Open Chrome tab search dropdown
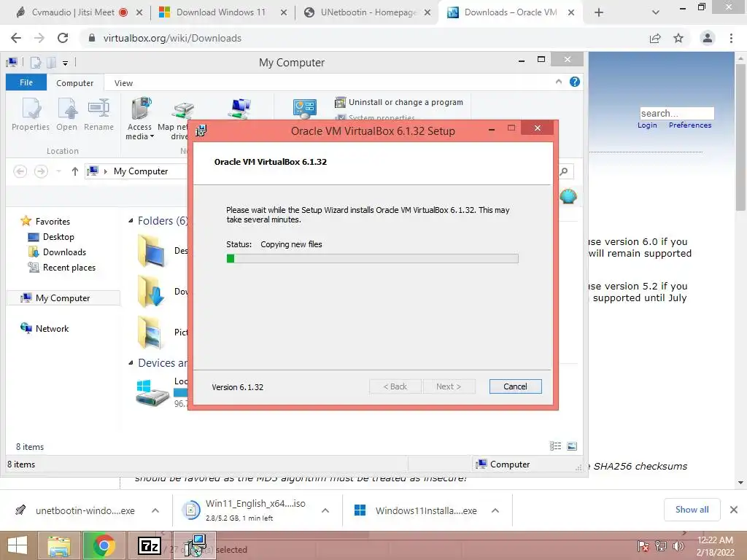747x560 pixels. [x=656, y=13]
